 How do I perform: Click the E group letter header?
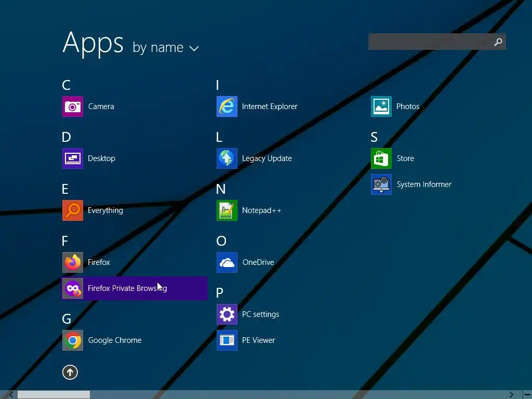(65, 189)
